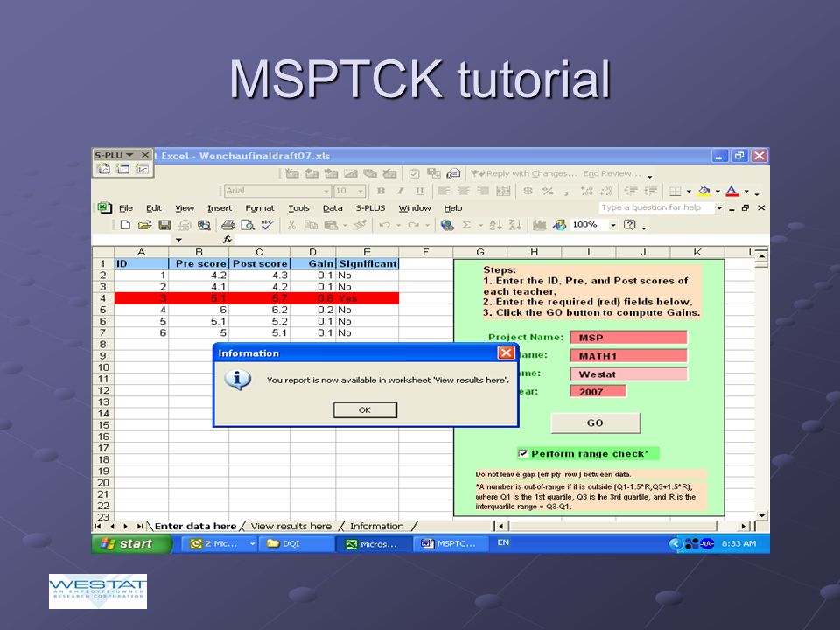
Task: Click the Save floppy disk icon
Action: 164,225
